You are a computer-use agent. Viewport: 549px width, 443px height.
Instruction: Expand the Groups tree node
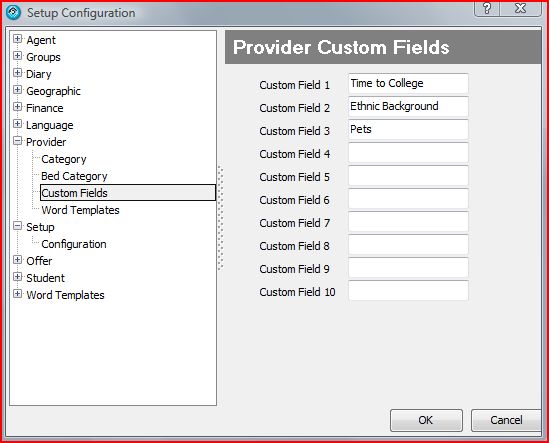[x=17, y=56]
